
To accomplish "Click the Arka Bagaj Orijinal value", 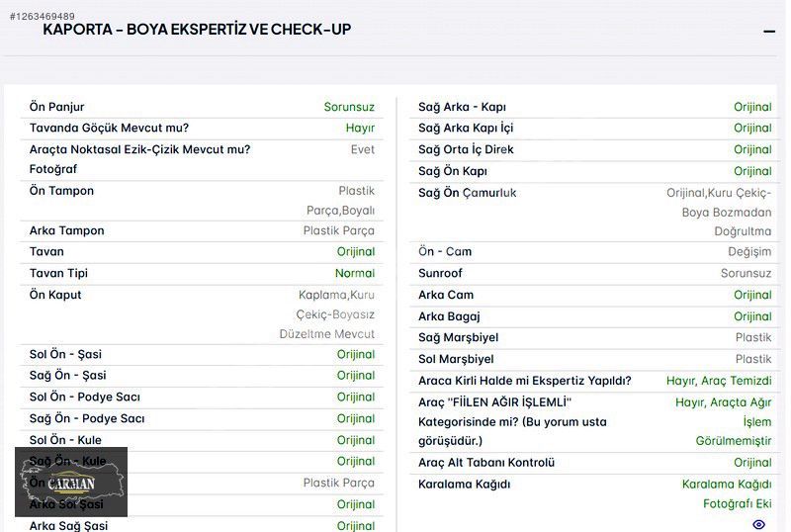I will tap(751, 316).
